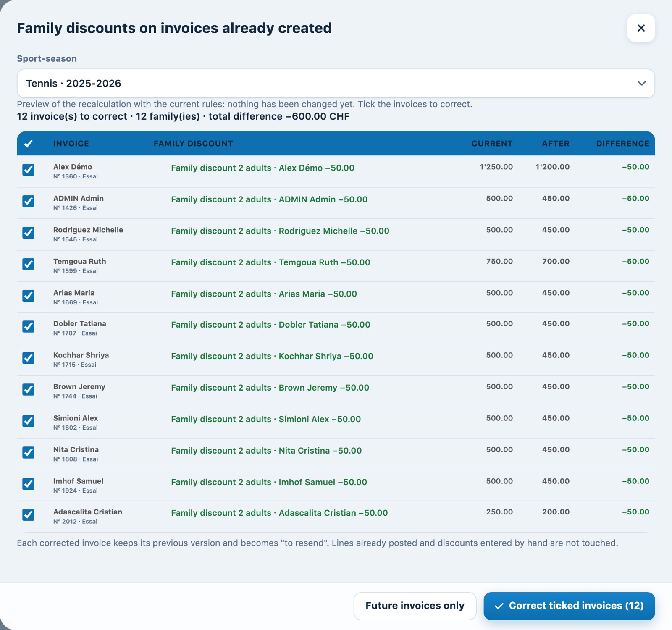Untick the Kochhar Shriya invoice checkbox
This screenshot has height=630, width=672.
(29, 358)
